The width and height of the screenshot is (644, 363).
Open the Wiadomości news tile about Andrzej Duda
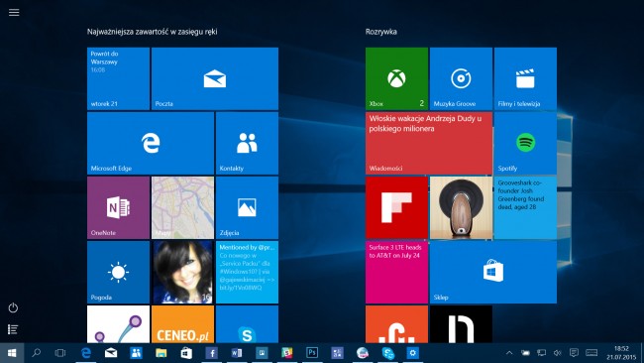[429, 143]
